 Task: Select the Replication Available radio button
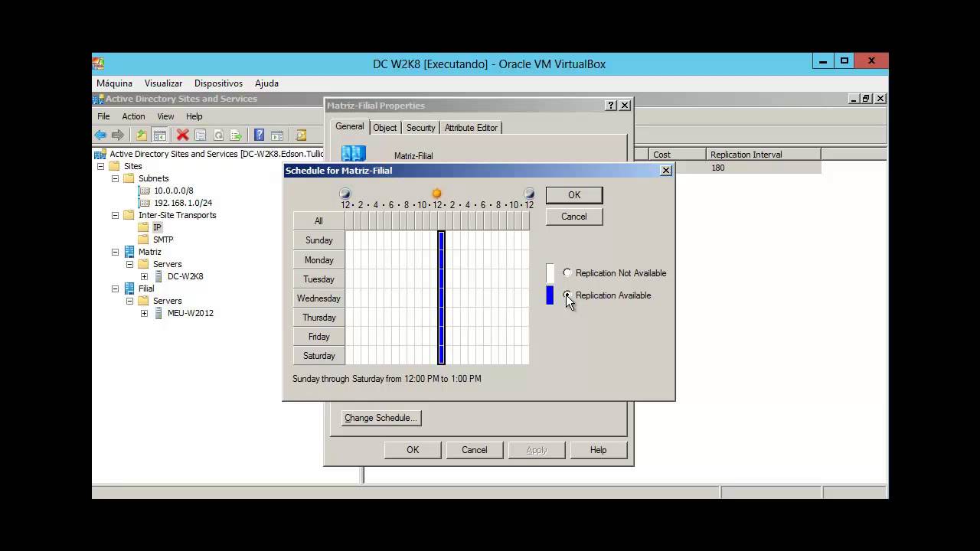click(567, 295)
